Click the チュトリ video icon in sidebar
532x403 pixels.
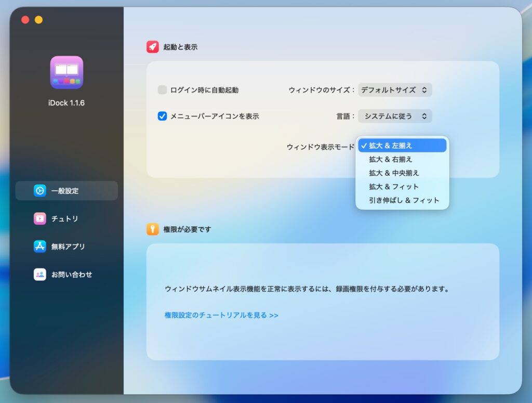click(40, 219)
